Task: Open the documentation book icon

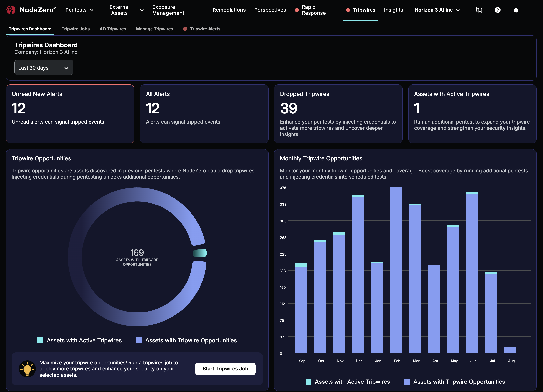Action: click(479, 10)
